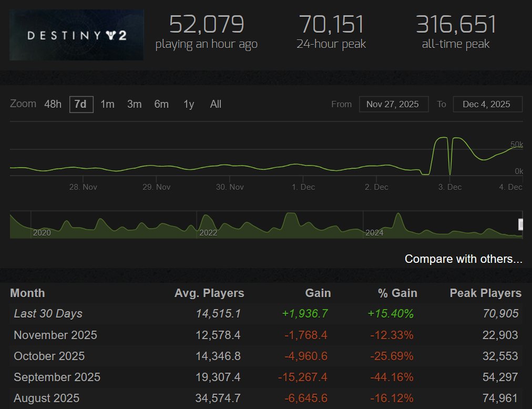Viewport: 532px width, 409px height.
Task: Click the Avg. Players column header
Action: 209,293
